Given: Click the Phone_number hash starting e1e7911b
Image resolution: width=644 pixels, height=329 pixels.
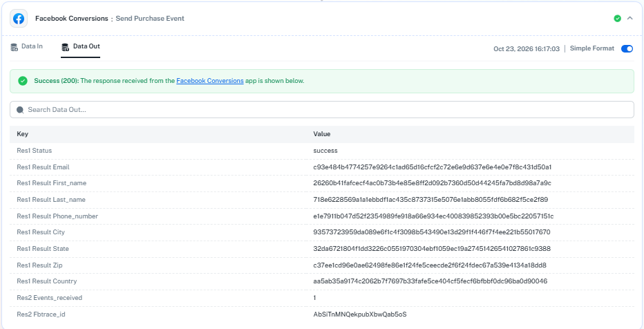Looking at the screenshot, I should pos(433,216).
